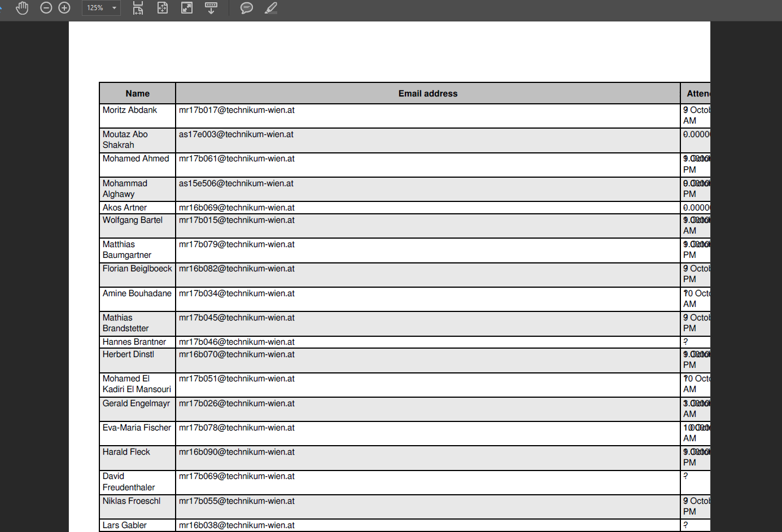Select the Highlight text pen tool
Viewport: 782px width, 532px height.
[271, 8]
